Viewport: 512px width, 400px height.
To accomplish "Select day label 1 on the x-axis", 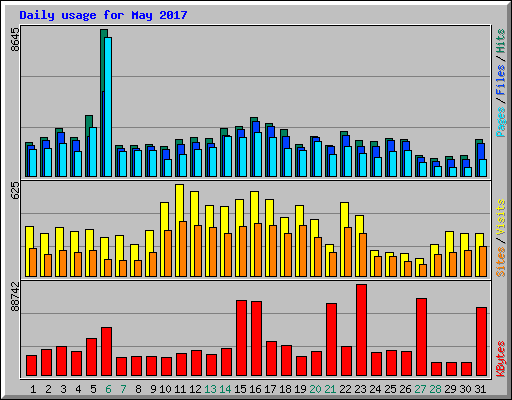I will coord(33,389).
